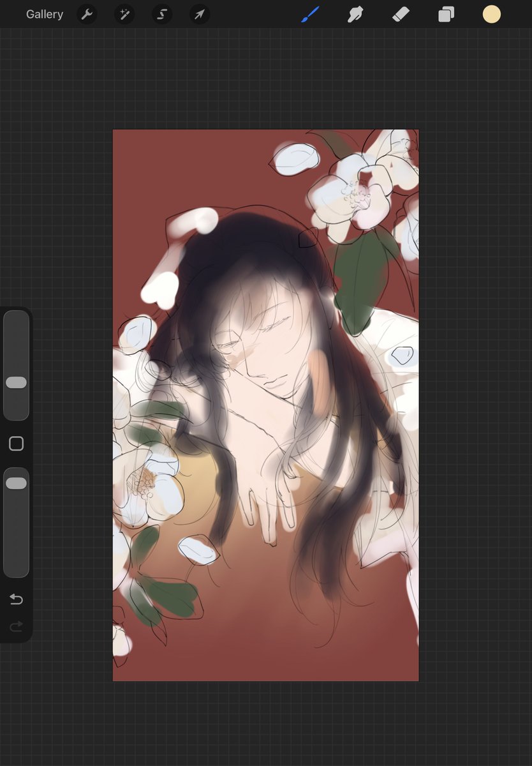Click the brush size slider handle
The height and width of the screenshot is (766, 532).
[x=16, y=382]
